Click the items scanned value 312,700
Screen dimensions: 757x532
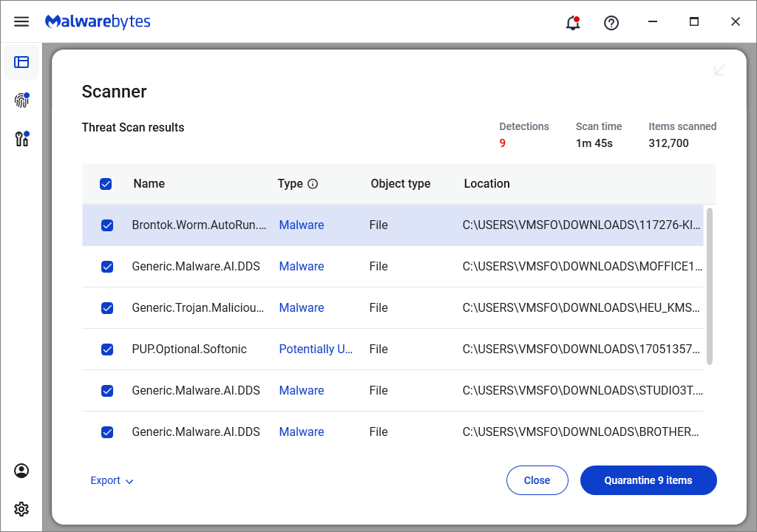point(668,143)
